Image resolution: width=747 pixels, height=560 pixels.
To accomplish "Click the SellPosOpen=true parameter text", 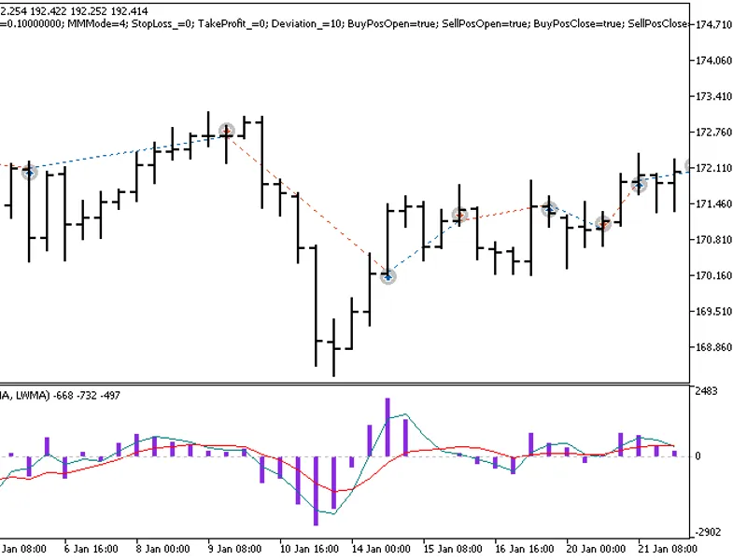I will click(x=486, y=24).
